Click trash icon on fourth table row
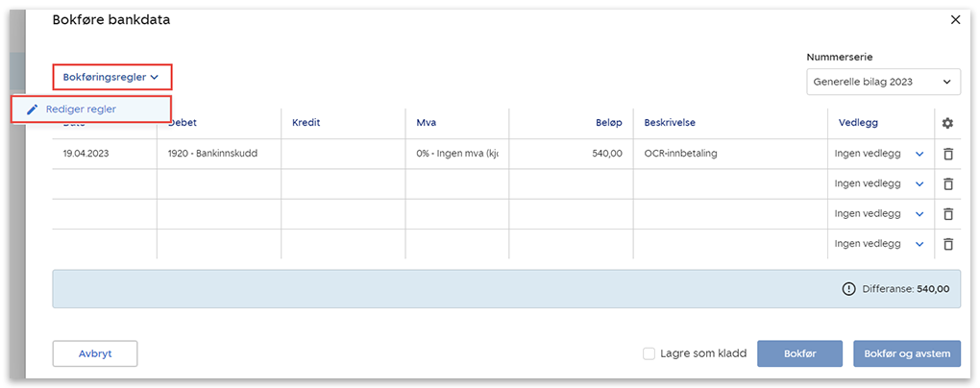 [x=947, y=243]
